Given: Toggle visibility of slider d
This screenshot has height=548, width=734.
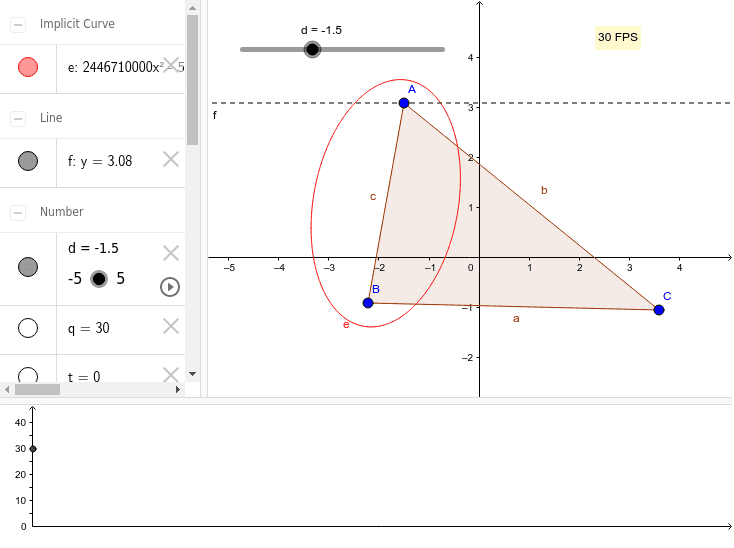Looking at the screenshot, I should 28,267.
